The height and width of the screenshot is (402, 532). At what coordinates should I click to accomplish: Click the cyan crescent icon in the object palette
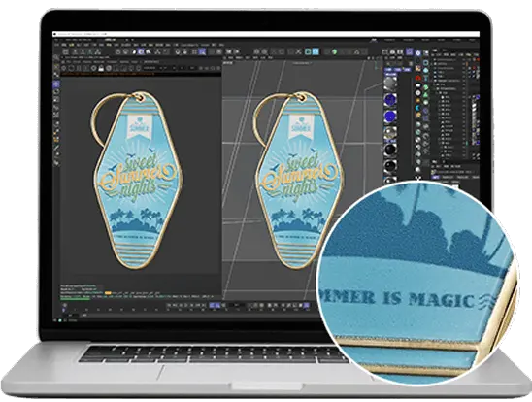click(418, 108)
